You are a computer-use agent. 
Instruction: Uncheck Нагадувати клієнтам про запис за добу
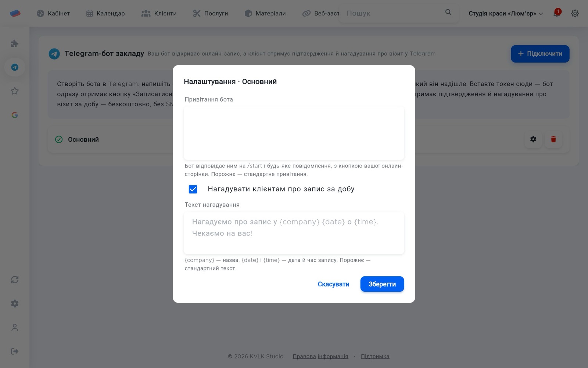coord(193,189)
